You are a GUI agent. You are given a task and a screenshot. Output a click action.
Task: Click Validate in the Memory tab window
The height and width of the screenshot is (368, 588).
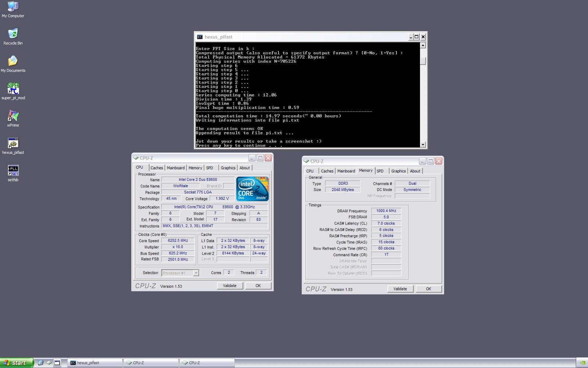[400, 289]
